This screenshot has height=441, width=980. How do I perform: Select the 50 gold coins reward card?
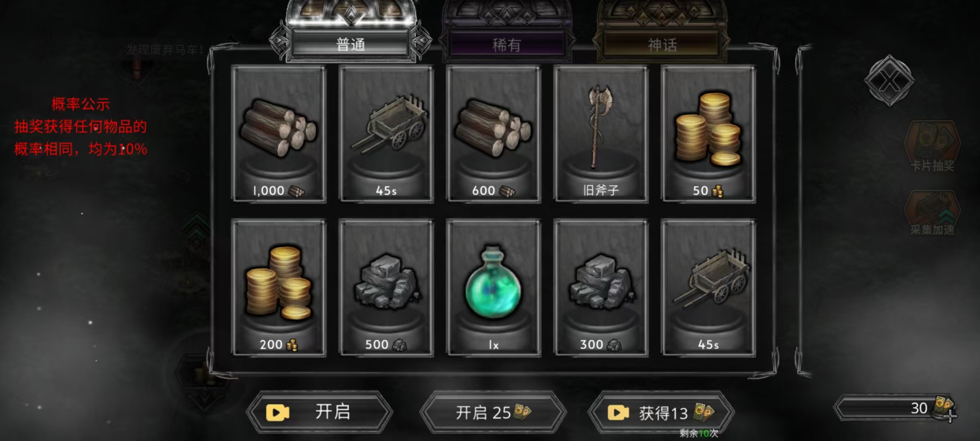708,134
